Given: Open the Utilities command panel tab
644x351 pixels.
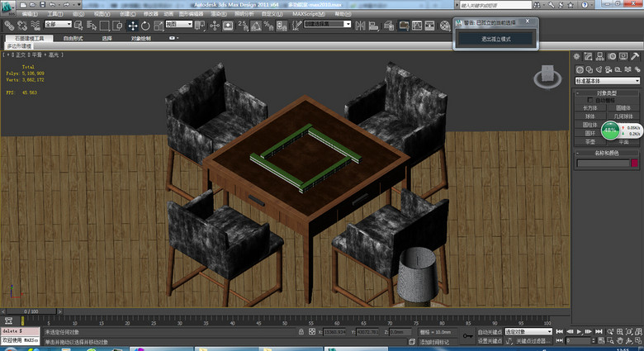Looking at the screenshot, I should (635, 57).
